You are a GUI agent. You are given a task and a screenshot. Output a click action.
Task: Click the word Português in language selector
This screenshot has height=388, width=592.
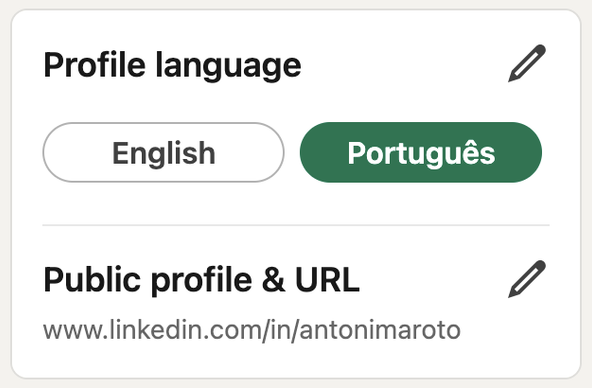[x=421, y=152]
